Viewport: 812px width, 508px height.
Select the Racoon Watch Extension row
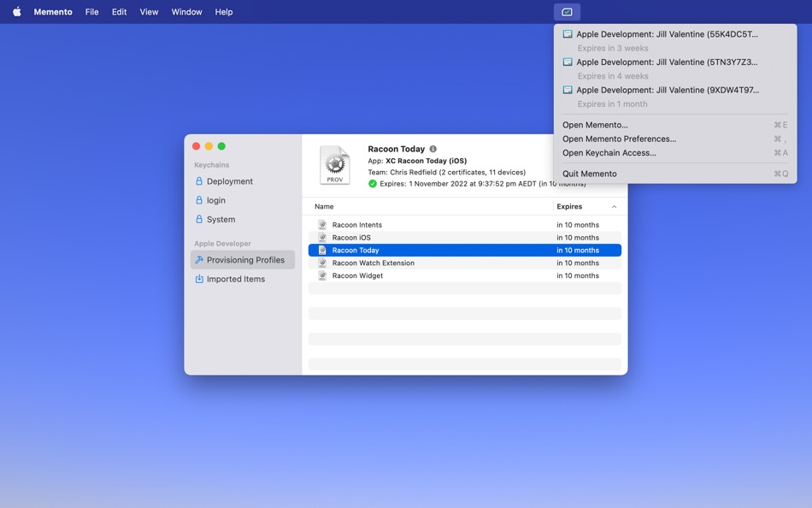point(464,263)
